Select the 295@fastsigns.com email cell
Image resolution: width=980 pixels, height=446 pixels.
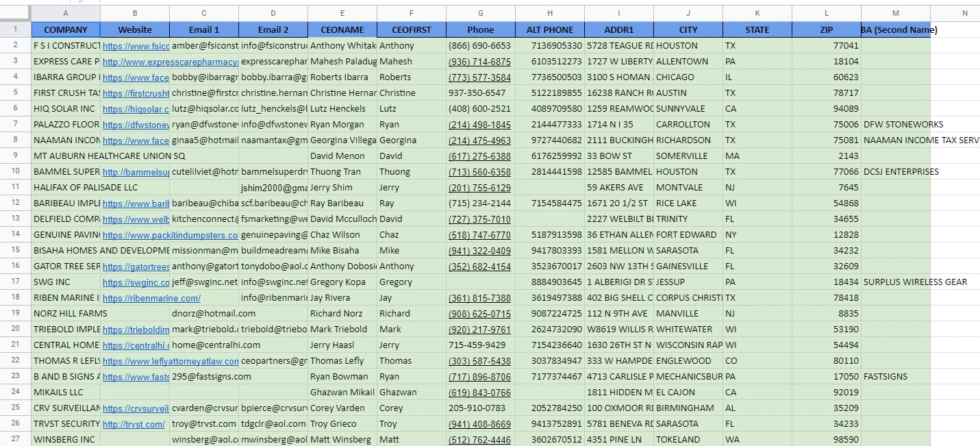coord(204,377)
